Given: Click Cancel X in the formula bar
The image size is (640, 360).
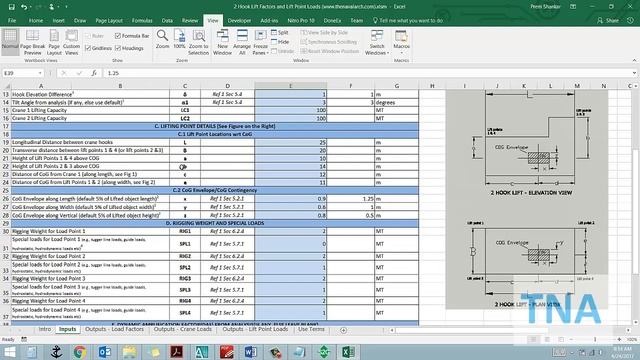Looking at the screenshot, I should click(x=64, y=73).
